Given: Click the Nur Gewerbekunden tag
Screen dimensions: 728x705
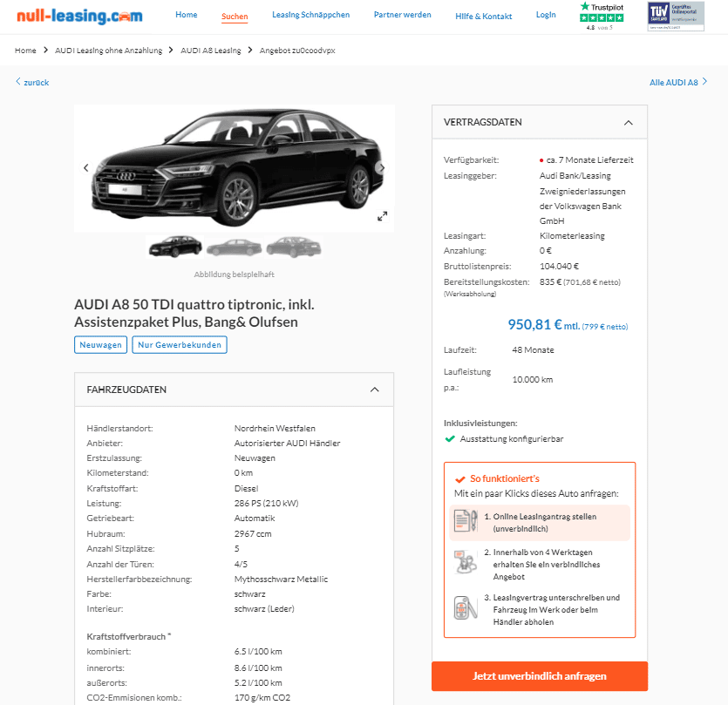Looking at the screenshot, I should (x=180, y=345).
